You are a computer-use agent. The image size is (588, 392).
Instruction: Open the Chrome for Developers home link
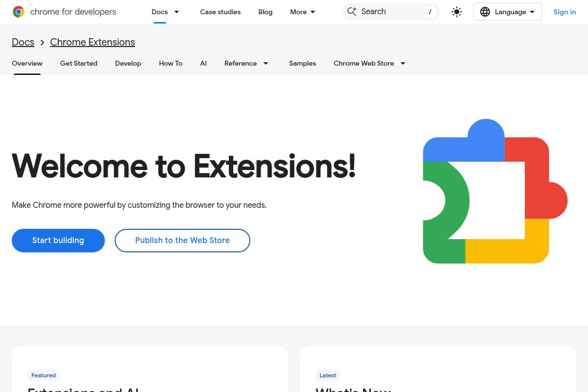pyautogui.click(x=64, y=12)
